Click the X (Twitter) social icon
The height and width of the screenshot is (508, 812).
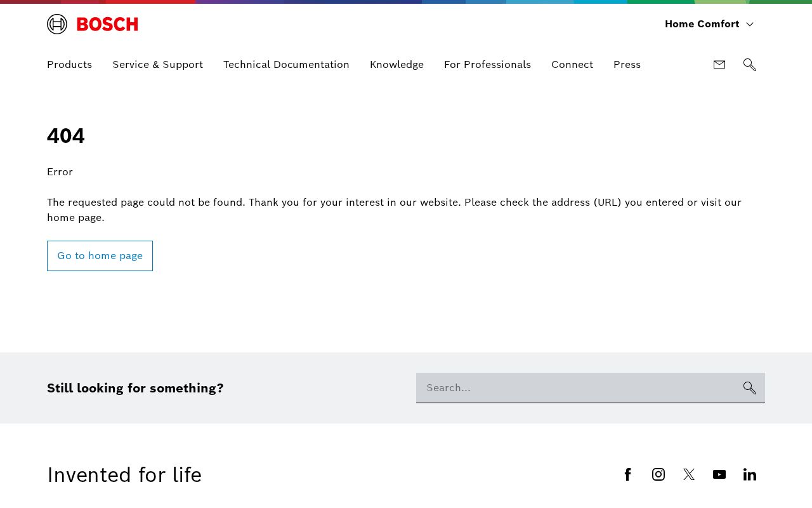(689, 474)
